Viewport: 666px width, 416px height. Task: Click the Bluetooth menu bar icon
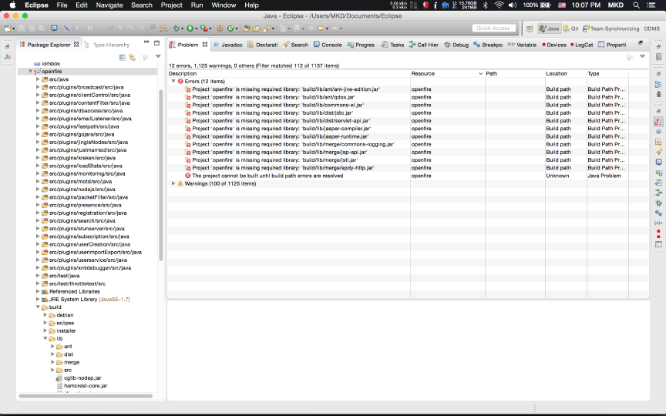point(485,5)
